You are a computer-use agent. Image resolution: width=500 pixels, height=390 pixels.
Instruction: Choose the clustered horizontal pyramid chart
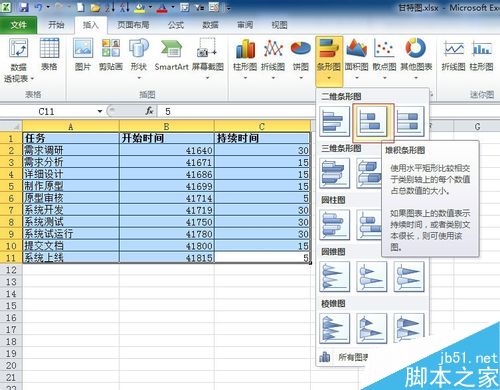pyautogui.click(x=335, y=328)
